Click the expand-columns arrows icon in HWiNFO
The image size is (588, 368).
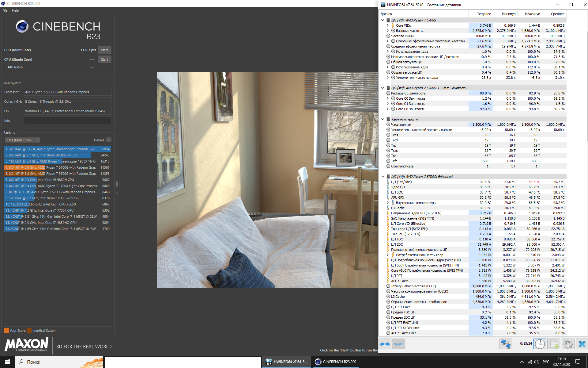(385, 344)
